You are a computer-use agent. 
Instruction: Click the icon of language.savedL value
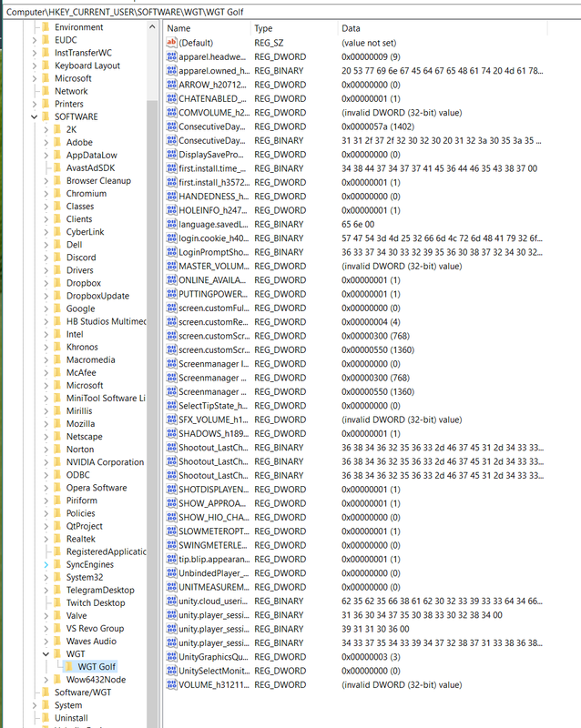click(171, 224)
